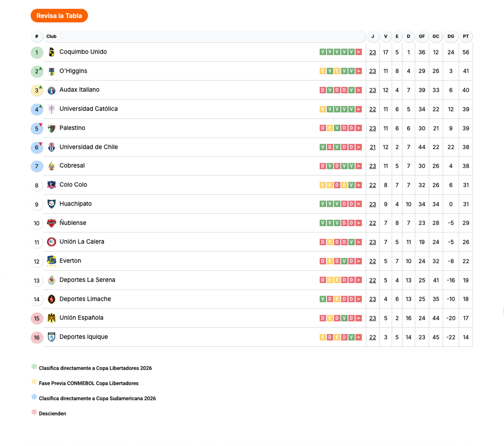Click the Deportes Iquique club logo
The height and width of the screenshot is (446, 504).
click(51, 337)
